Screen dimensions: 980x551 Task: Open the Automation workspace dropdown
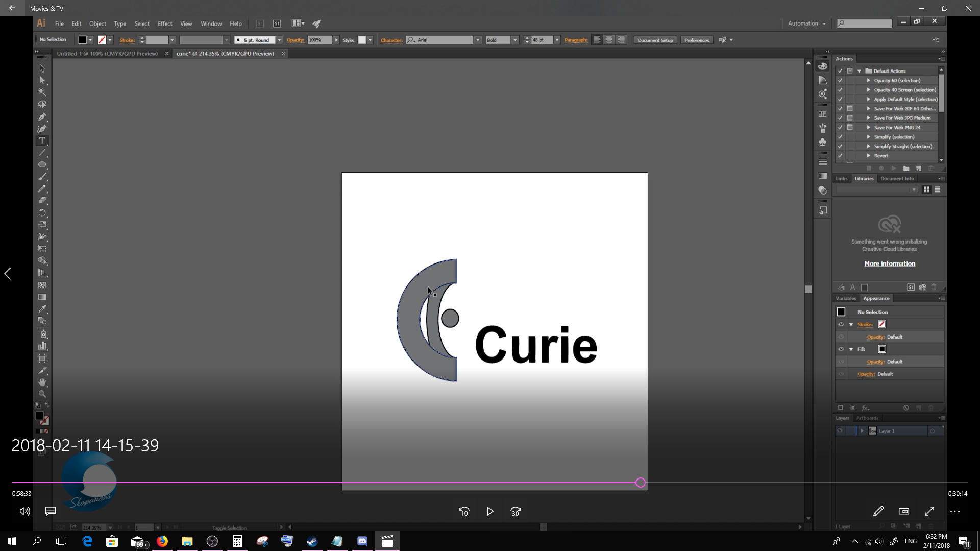tap(806, 23)
